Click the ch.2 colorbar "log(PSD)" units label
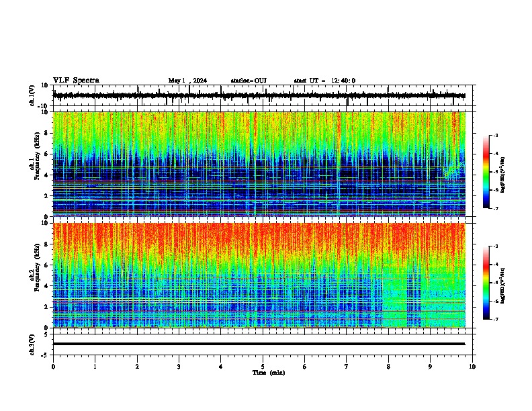Screen dimensions: 532x411 (x=502, y=285)
